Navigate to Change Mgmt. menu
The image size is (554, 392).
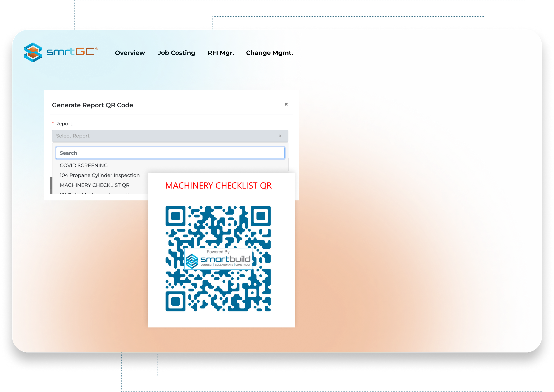click(x=270, y=53)
